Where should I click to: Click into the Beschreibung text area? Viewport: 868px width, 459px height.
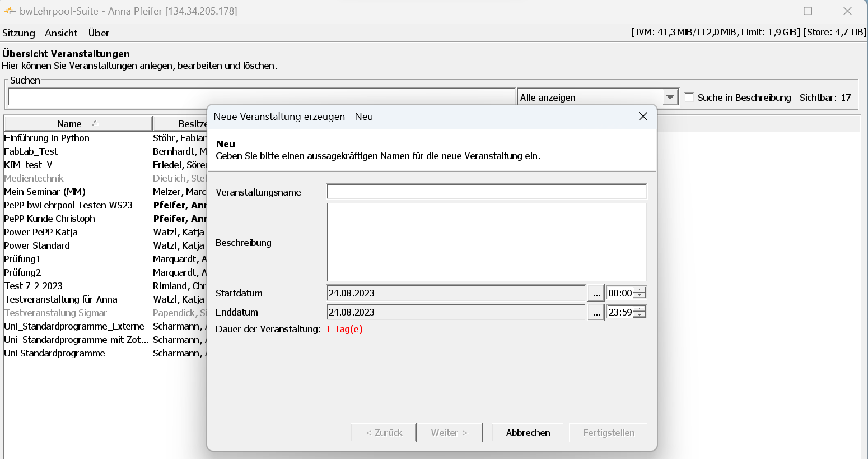pyautogui.click(x=486, y=242)
